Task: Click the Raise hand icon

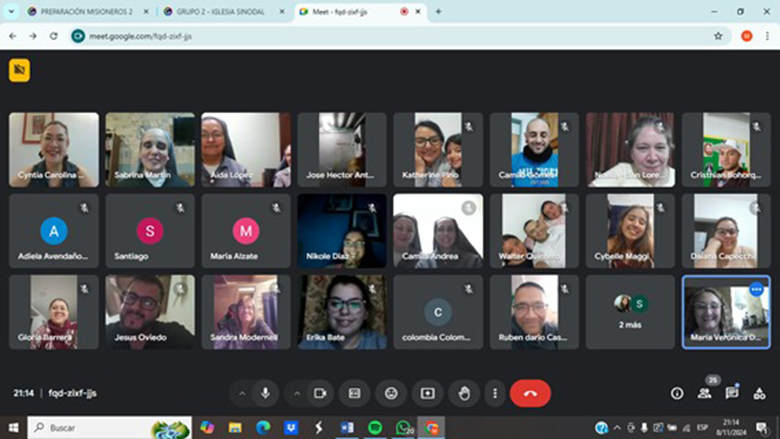Action: (464, 393)
